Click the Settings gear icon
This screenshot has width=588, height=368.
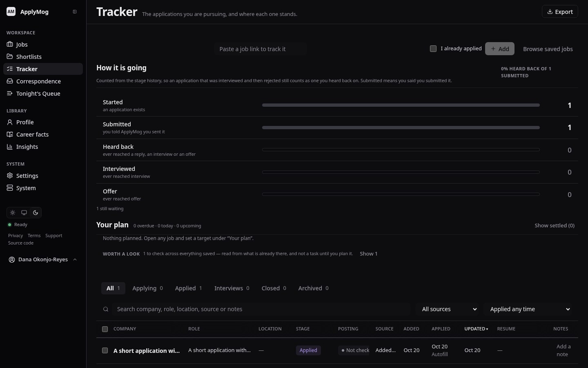[x=10, y=175]
